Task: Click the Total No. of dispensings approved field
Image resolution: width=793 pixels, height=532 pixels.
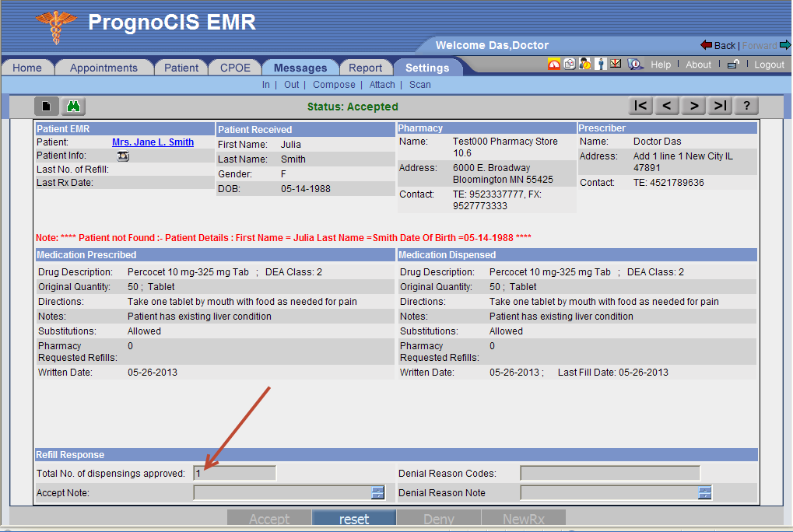Action: point(235,474)
